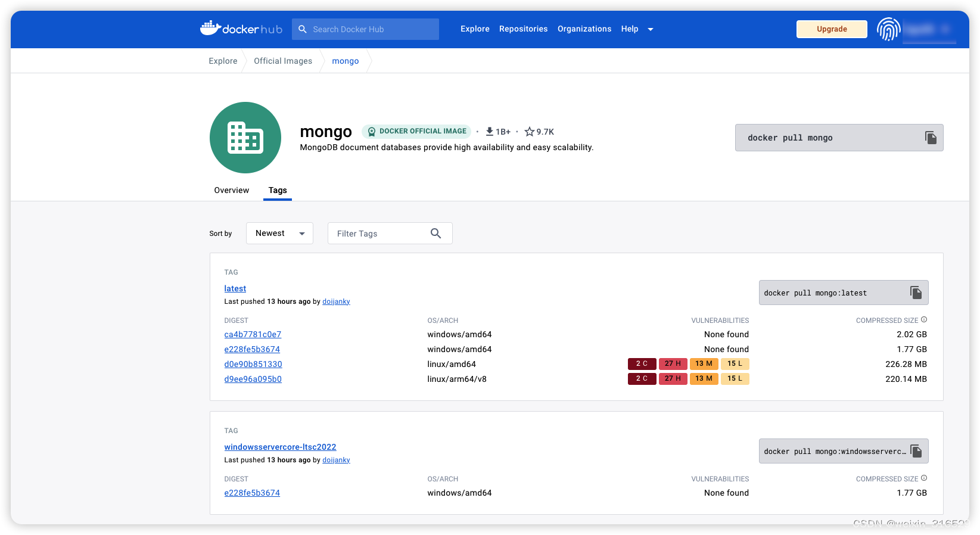Click the 15 L low badge for linux/arm64/v8
The image size is (980, 535).
point(735,378)
